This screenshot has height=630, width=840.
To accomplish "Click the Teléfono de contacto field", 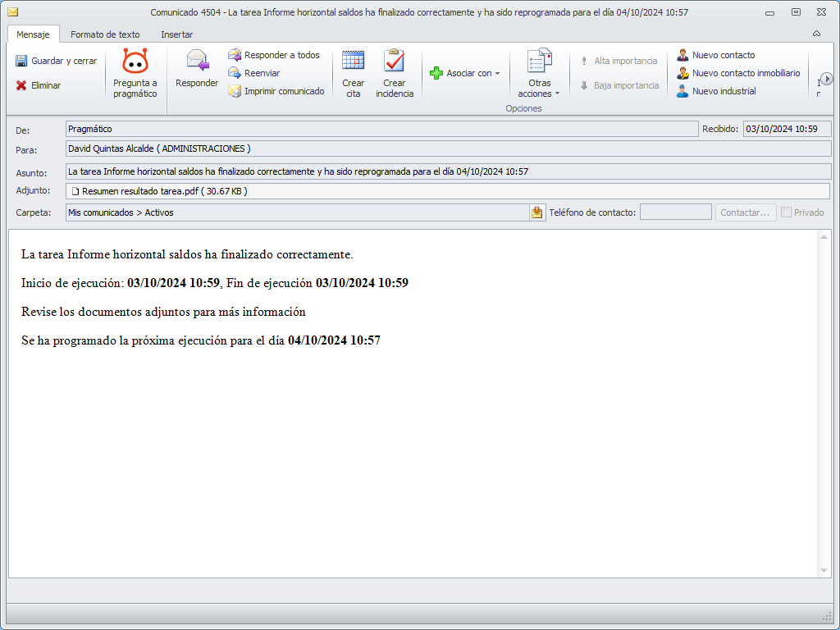I will click(676, 212).
